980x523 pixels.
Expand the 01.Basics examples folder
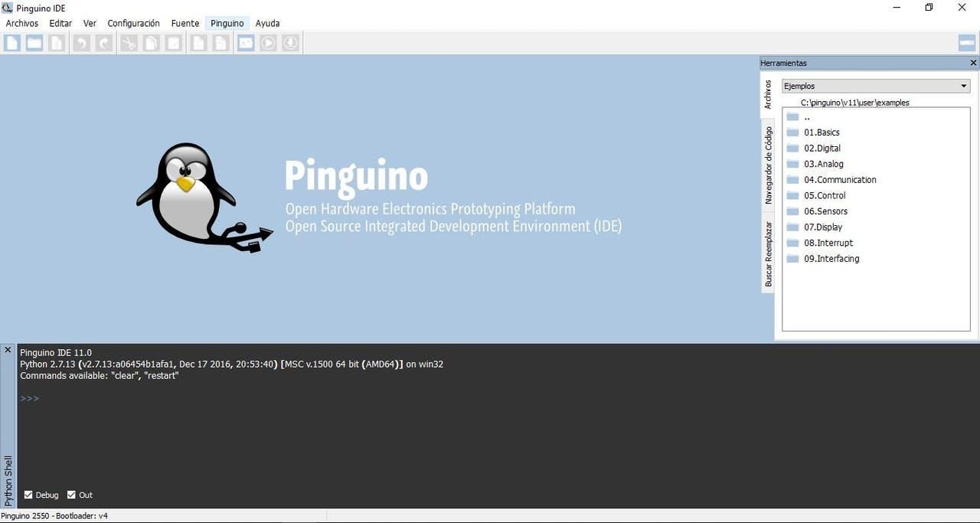click(822, 132)
